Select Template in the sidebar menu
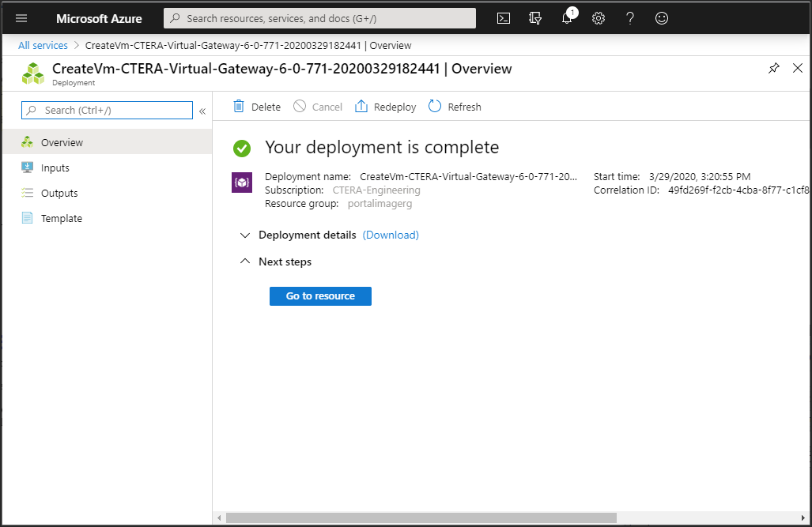 coord(108,218)
